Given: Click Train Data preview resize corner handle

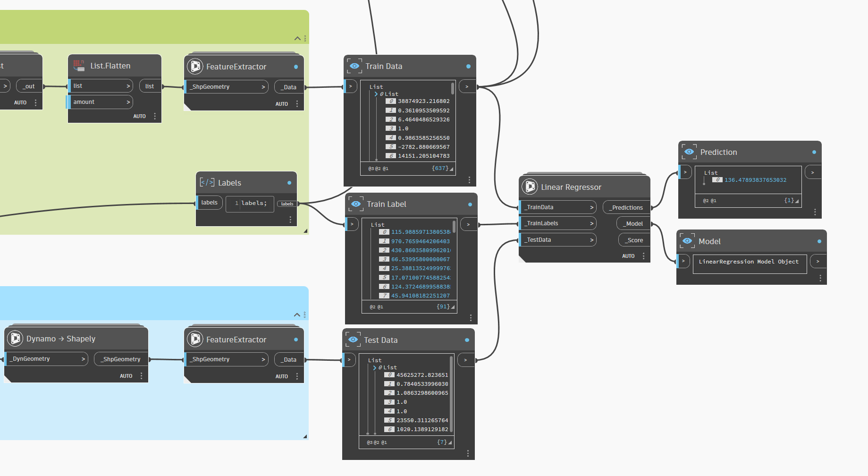Looking at the screenshot, I should point(451,169).
